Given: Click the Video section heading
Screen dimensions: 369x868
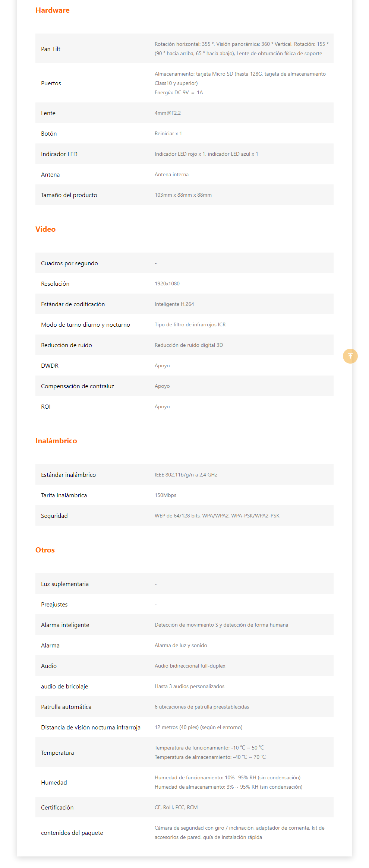Looking at the screenshot, I should point(45,229).
